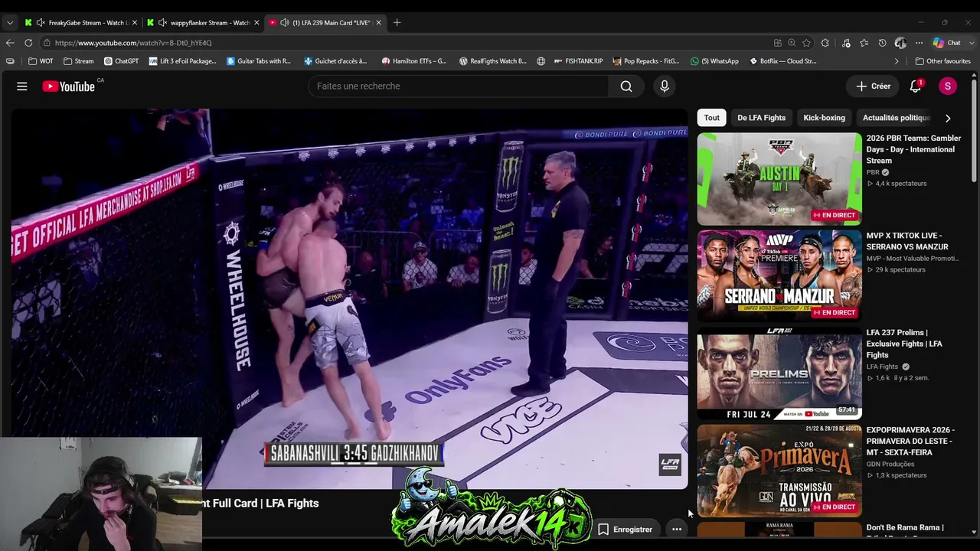Close the FreakyGabe Stream tab
Screen dimensions: 980x551
pos(135,23)
